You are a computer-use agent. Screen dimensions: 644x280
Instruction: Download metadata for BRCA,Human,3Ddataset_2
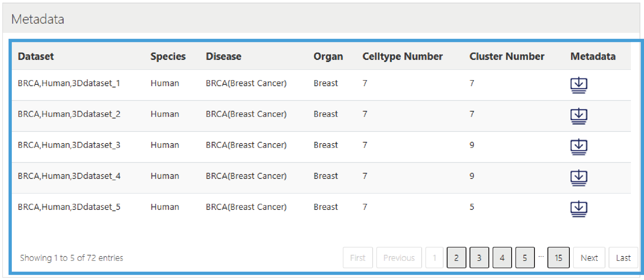[579, 116]
